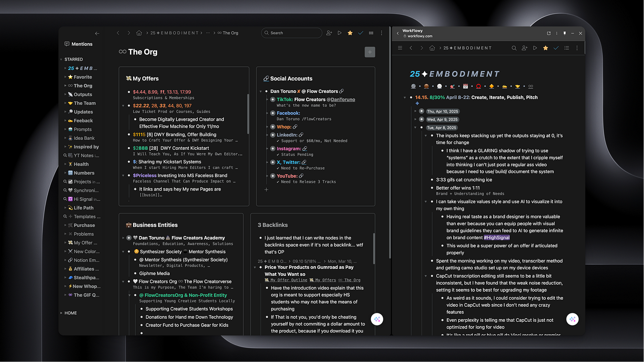Click the gray plus button beside The Org title
644x362 pixels.
tap(370, 52)
